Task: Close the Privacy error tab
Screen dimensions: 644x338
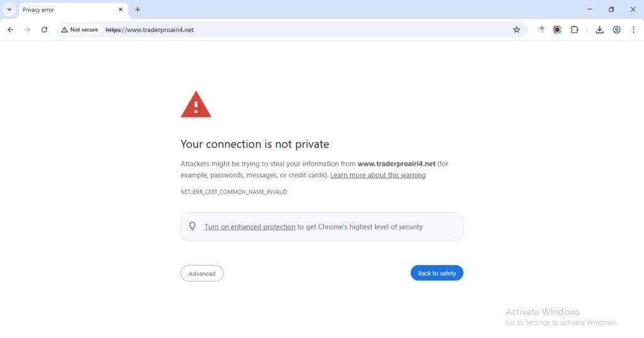Action: (120, 9)
